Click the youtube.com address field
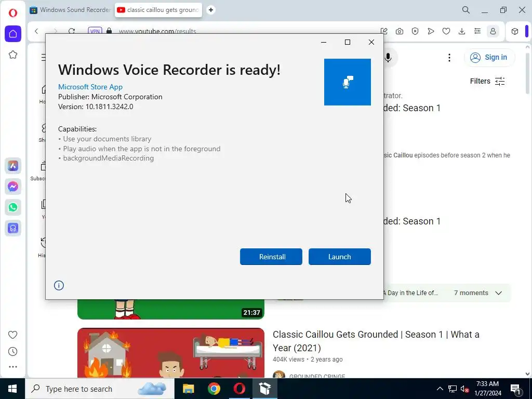 tap(157, 31)
